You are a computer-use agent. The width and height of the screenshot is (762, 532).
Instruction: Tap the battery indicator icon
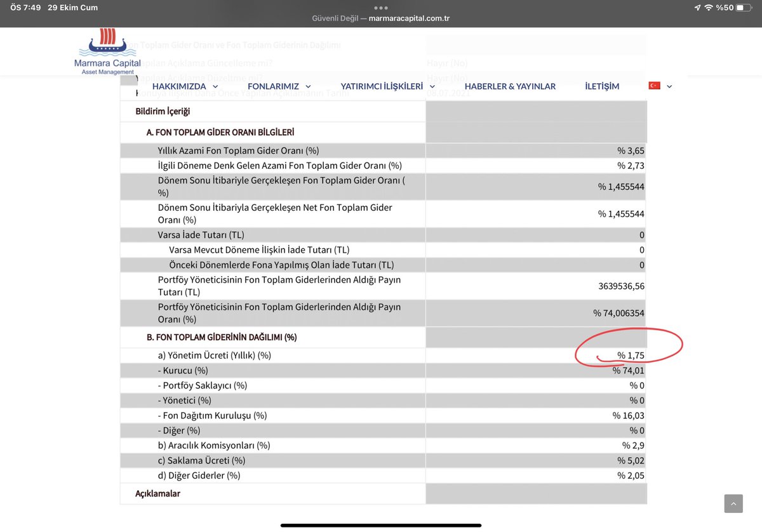pyautogui.click(x=744, y=8)
